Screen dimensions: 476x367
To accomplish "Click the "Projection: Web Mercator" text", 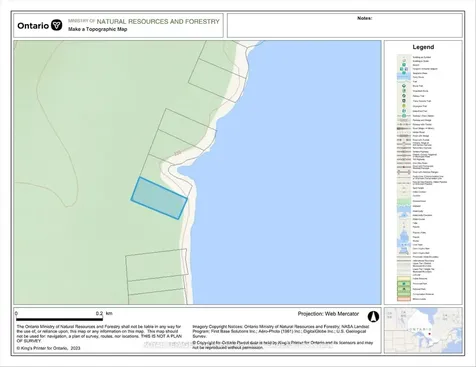I will point(328,314).
